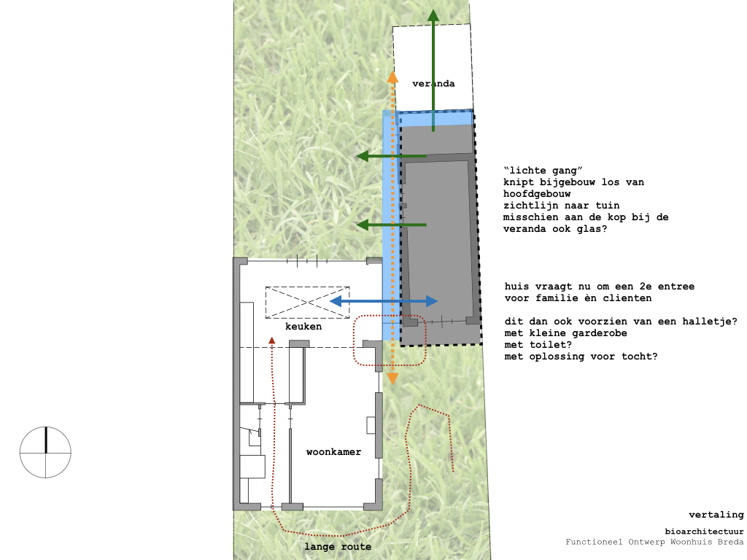Click the 'lange route' caption
Viewport: 747px width, 560px height.
point(338,547)
